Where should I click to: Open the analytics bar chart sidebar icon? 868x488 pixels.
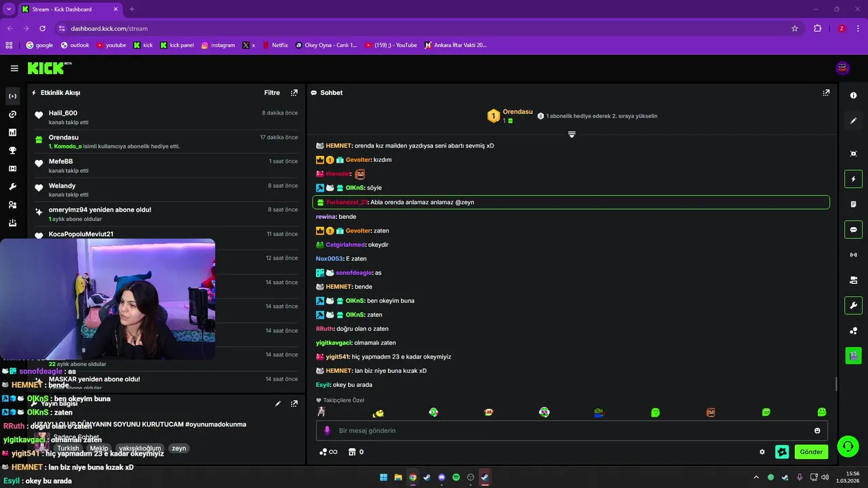(12, 132)
